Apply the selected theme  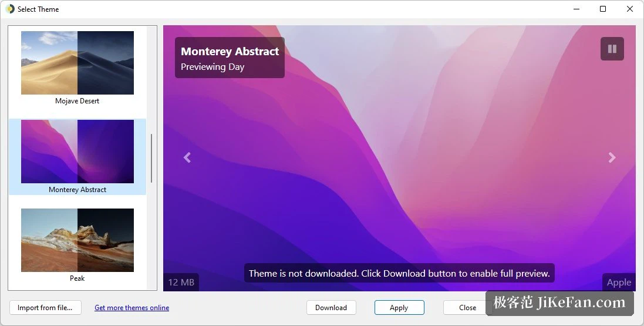click(x=399, y=308)
